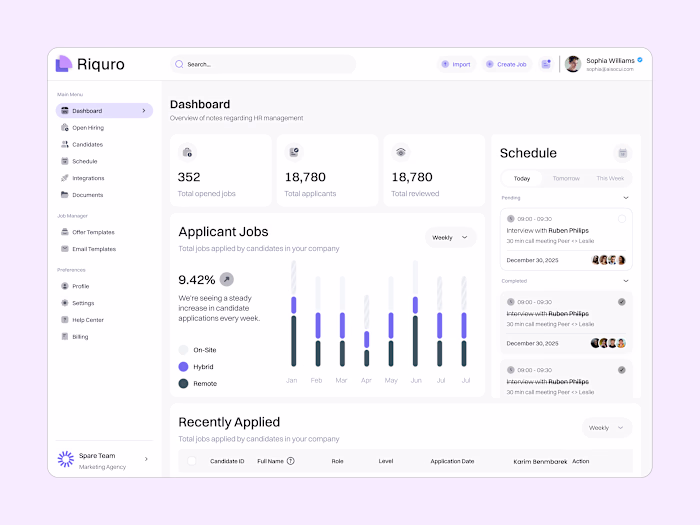Image resolution: width=700 pixels, height=525 pixels.
Task: Tick the select-all checkbox in Recently Applied
Action: 192,461
